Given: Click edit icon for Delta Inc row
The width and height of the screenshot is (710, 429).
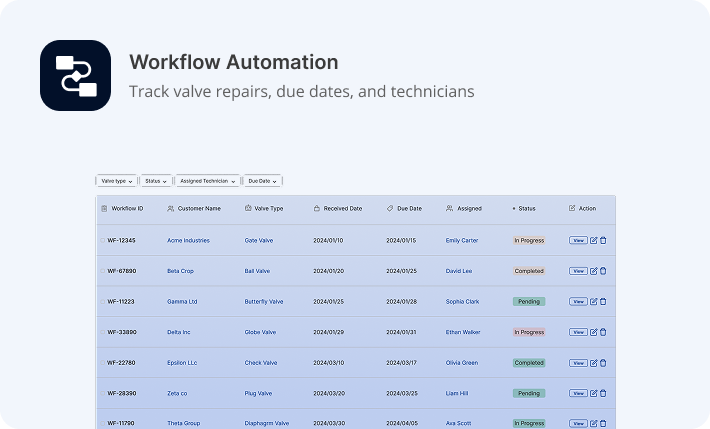Looking at the screenshot, I should (593, 332).
